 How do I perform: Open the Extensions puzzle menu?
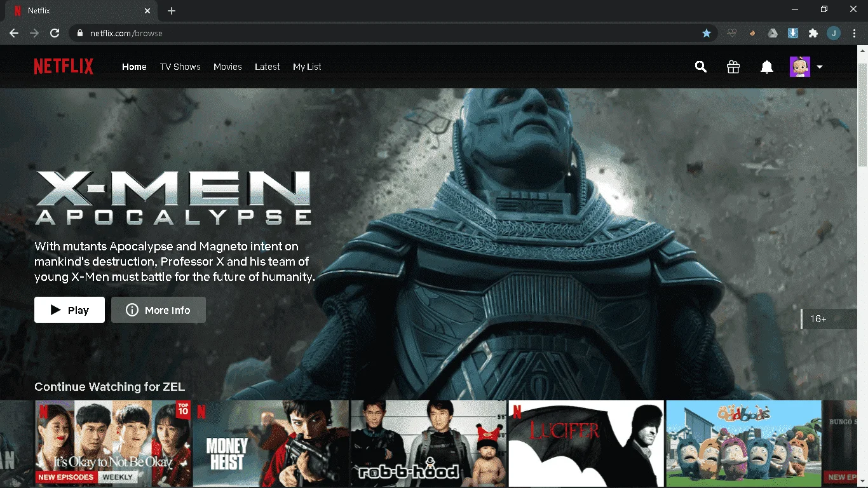pyautogui.click(x=813, y=33)
